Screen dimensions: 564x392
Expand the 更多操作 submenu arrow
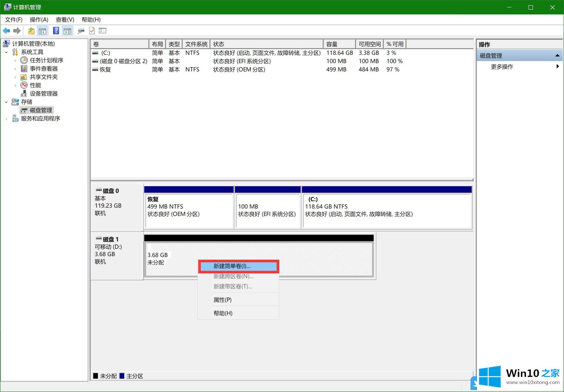coord(557,67)
